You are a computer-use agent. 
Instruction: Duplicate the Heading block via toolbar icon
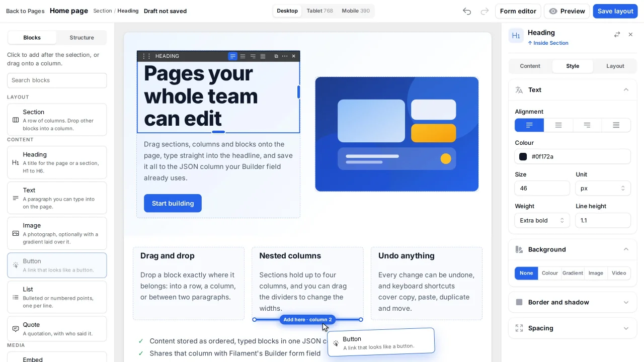(276, 56)
